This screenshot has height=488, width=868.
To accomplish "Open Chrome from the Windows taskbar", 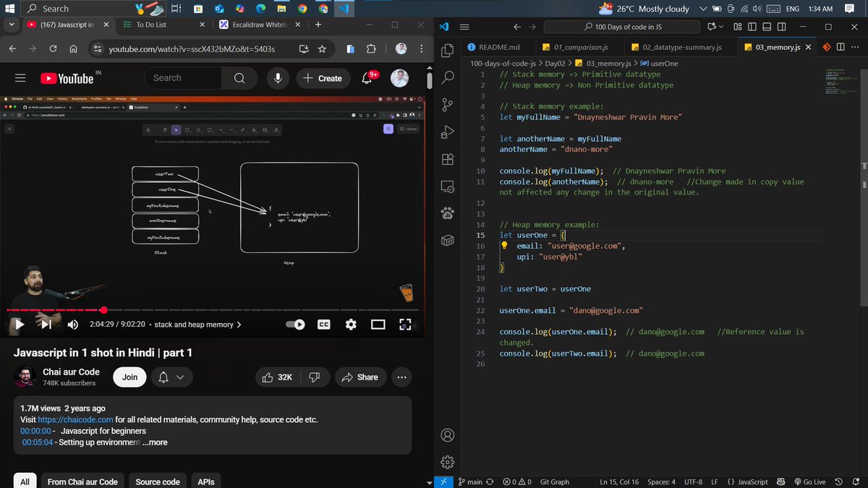I will tap(302, 9).
